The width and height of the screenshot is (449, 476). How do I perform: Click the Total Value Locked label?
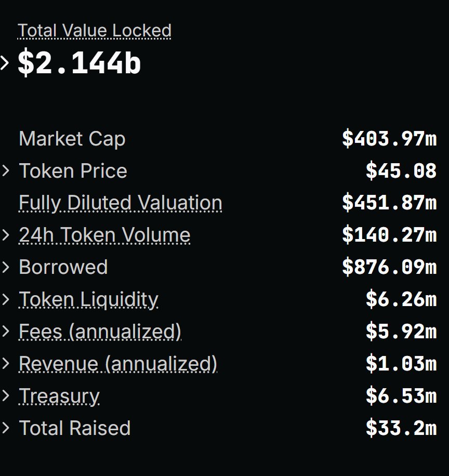95,31
